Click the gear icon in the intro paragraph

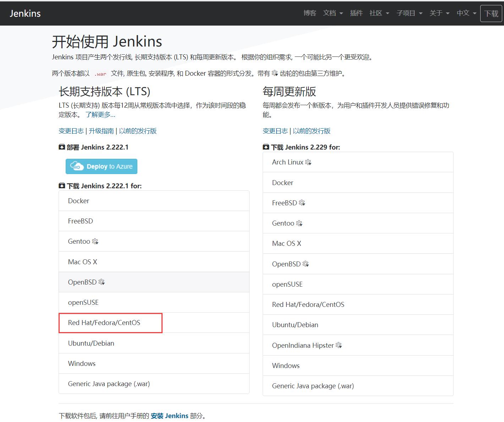(x=275, y=73)
